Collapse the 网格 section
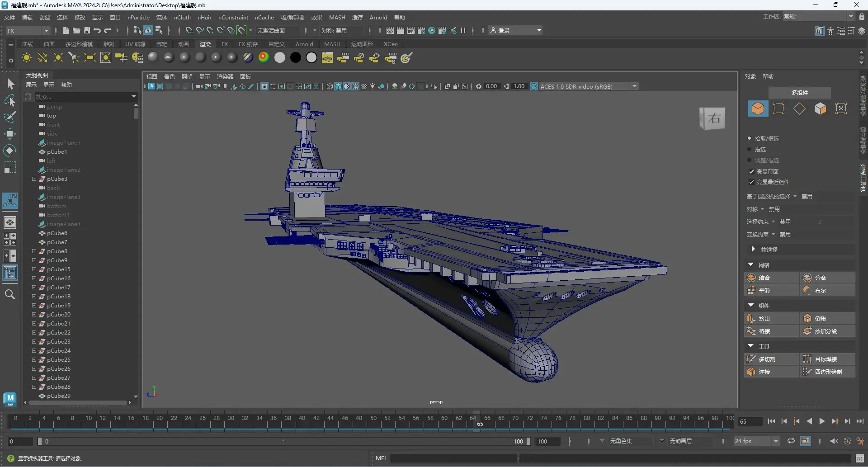 coord(751,264)
